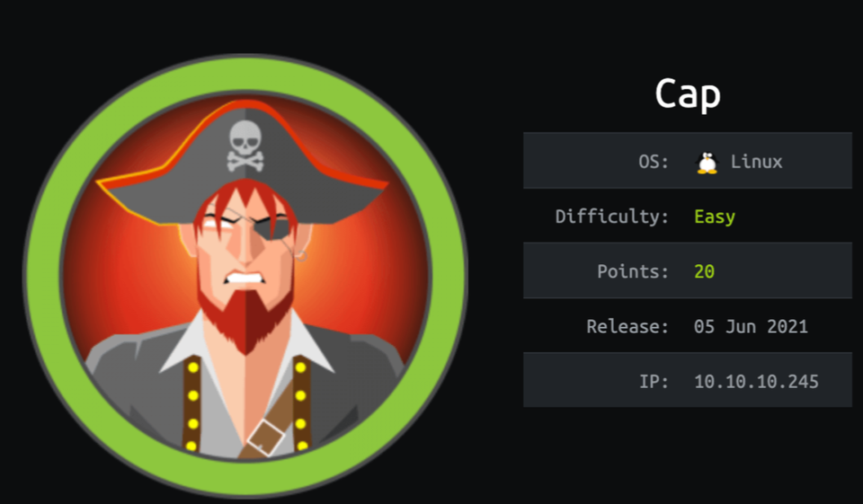Click the Linux penguin icon
The width and height of the screenshot is (863, 504).
click(x=707, y=163)
